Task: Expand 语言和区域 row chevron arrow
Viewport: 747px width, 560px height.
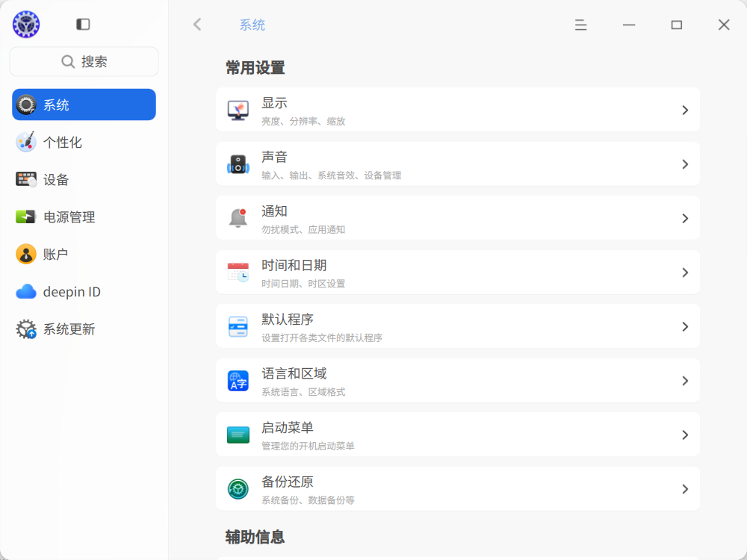Action: [x=685, y=381]
